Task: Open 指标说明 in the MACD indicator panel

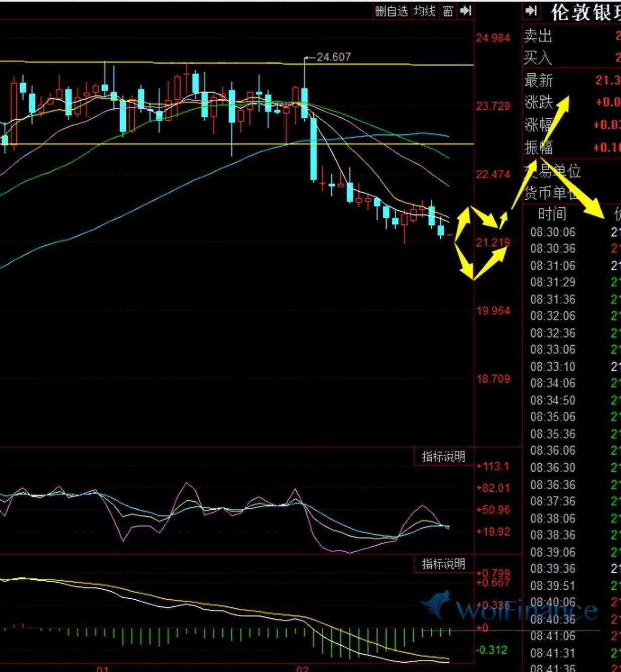Action: (443, 563)
